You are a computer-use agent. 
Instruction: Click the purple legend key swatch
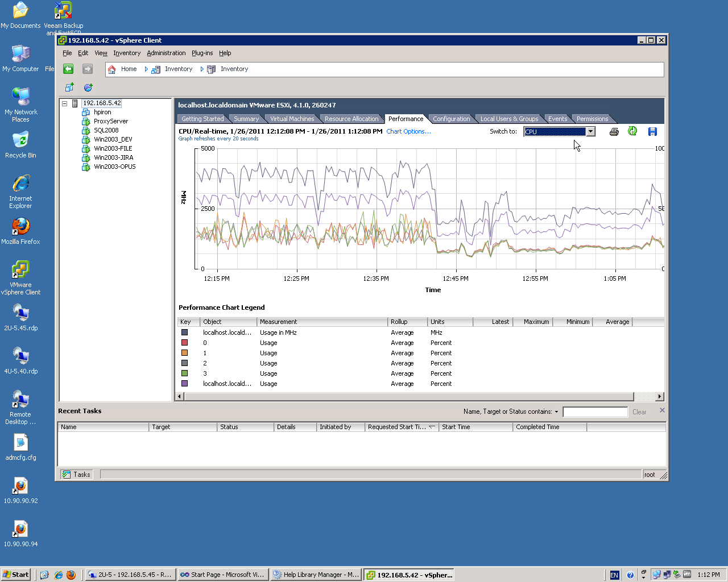184,384
